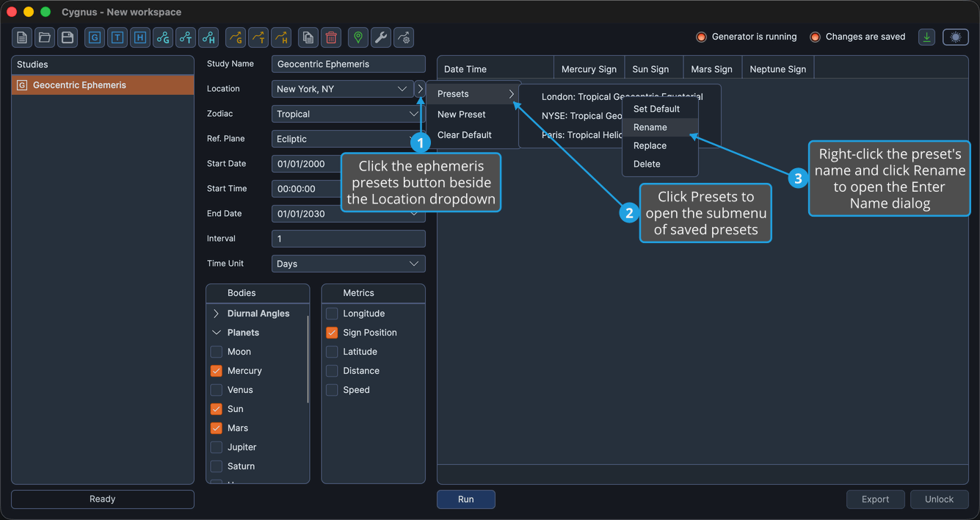Click the G icon beside Geocentric Ephemeris study
The height and width of the screenshot is (520, 980).
coord(22,85)
